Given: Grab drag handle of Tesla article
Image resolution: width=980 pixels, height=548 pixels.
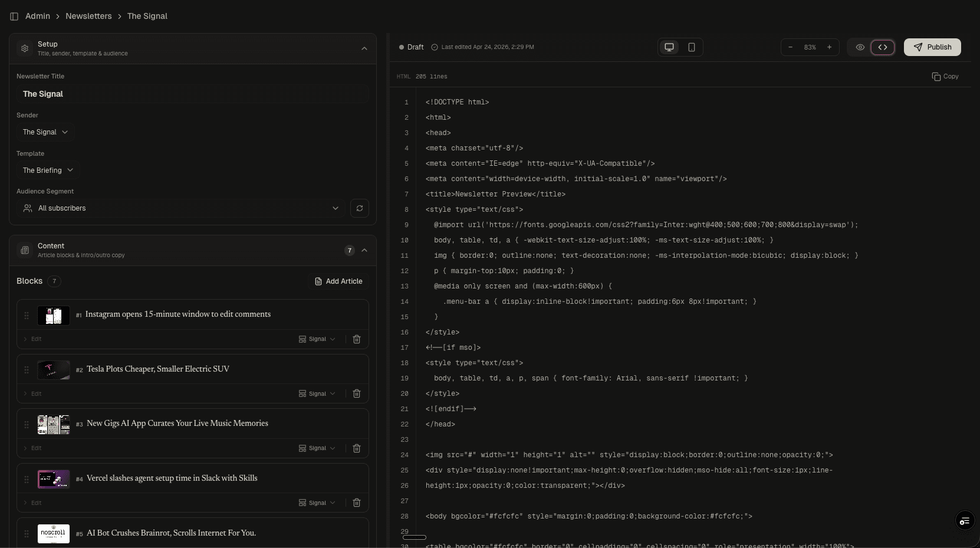Looking at the screenshot, I should (x=27, y=370).
